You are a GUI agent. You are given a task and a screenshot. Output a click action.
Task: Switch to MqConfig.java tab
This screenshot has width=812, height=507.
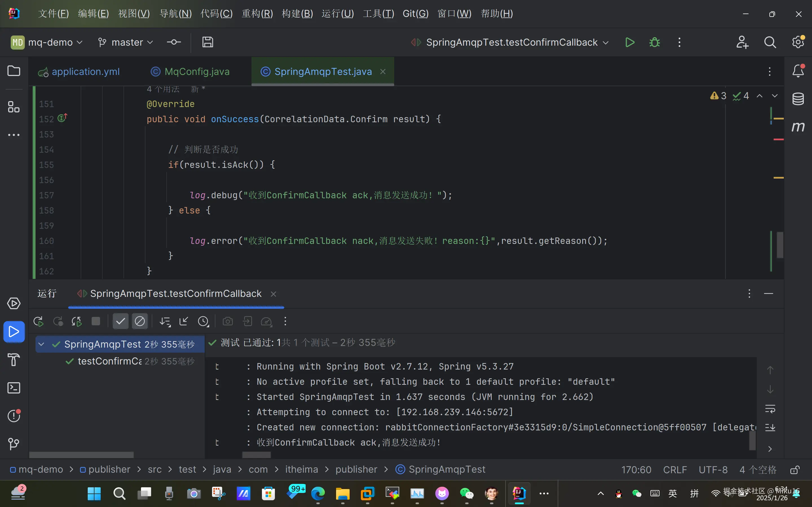tap(197, 72)
